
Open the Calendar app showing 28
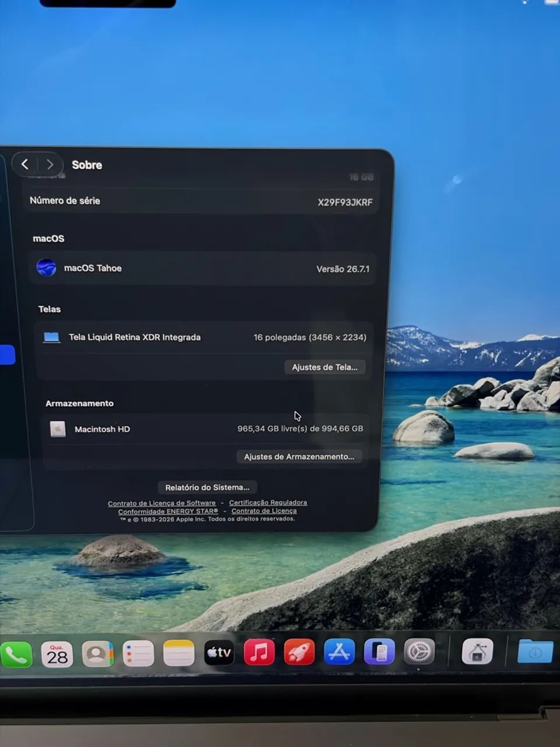coord(57,654)
